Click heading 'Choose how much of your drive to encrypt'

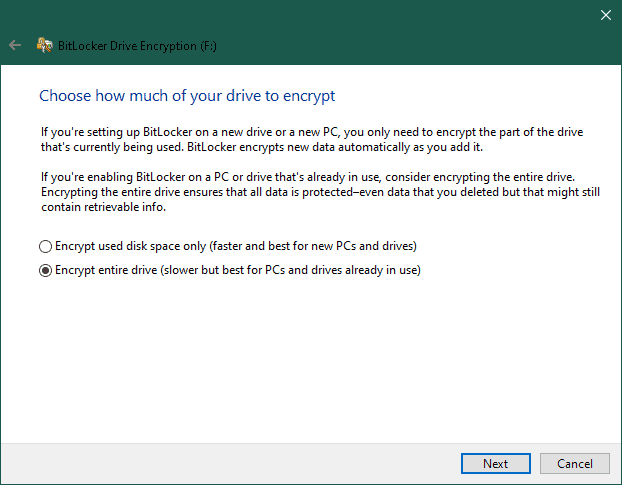coord(187,96)
